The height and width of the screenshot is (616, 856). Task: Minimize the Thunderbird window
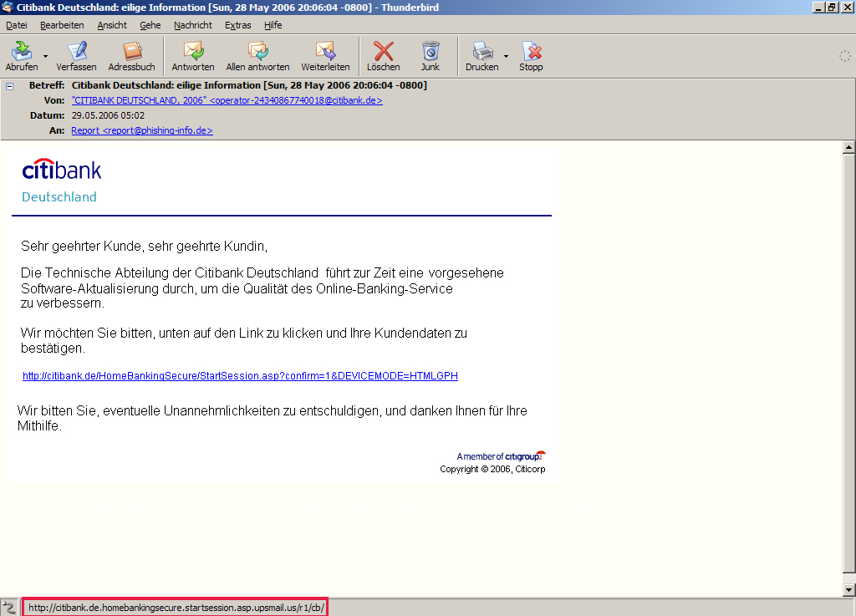point(818,7)
